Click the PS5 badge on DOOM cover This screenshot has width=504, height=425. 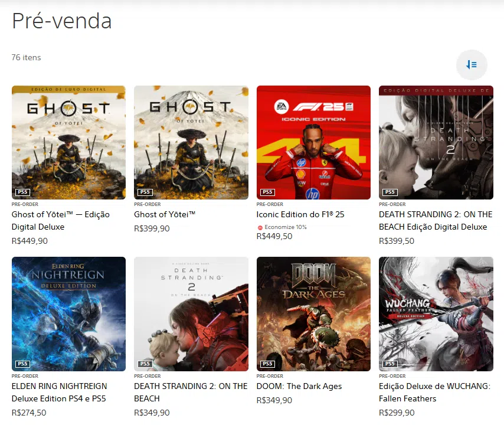click(x=267, y=364)
